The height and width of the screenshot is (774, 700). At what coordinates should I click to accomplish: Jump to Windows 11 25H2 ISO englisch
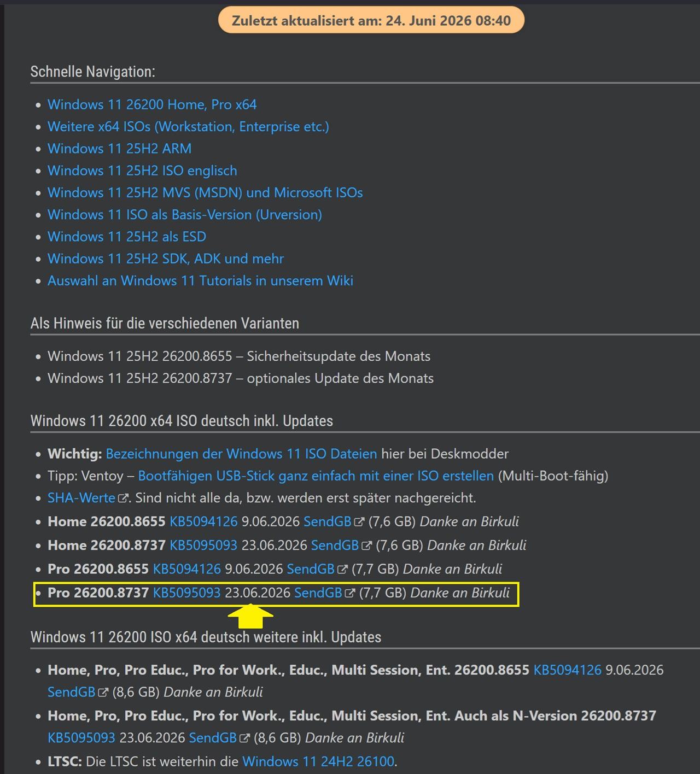coord(142,171)
